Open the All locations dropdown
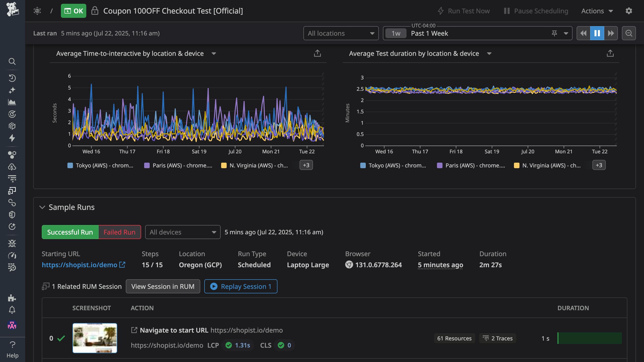Screen dimensions: 644x362 pyautogui.click(x=341, y=33)
